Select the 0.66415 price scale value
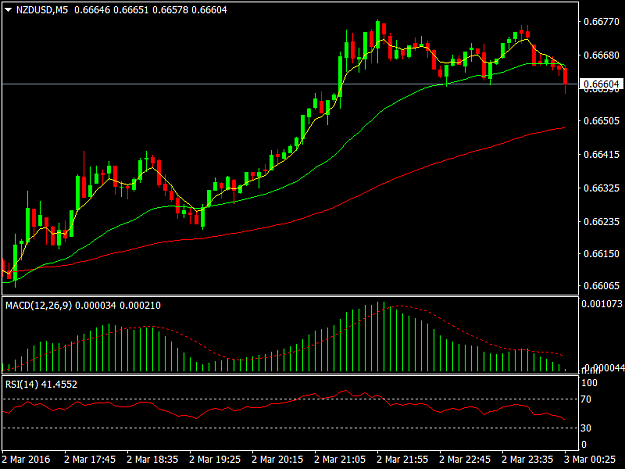The width and height of the screenshot is (625, 469). coord(601,154)
